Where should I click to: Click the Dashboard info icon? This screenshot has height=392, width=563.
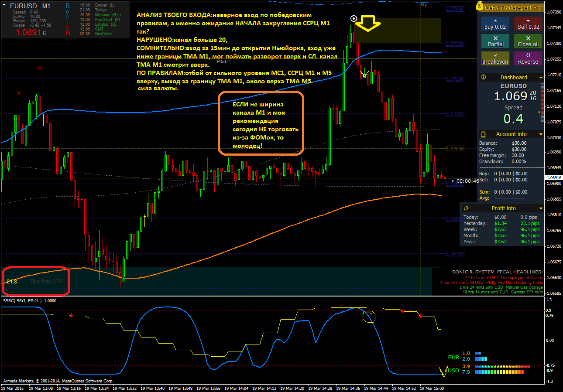coord(483,77)
